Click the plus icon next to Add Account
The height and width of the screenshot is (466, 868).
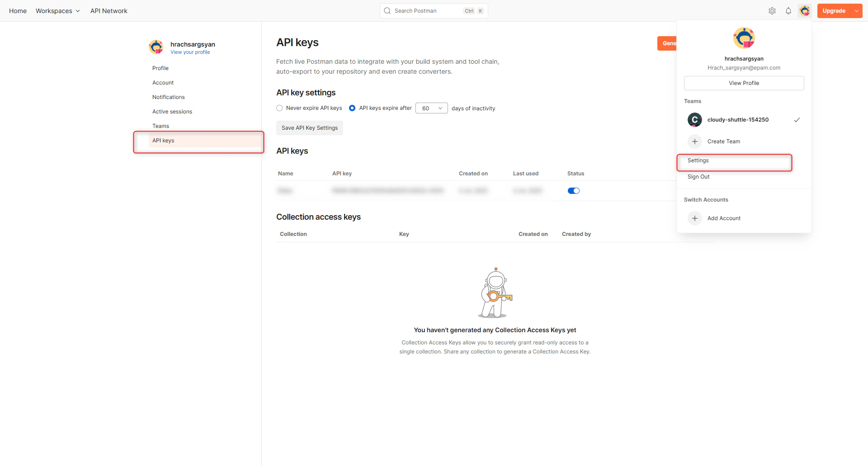click(x=695, y=218)
